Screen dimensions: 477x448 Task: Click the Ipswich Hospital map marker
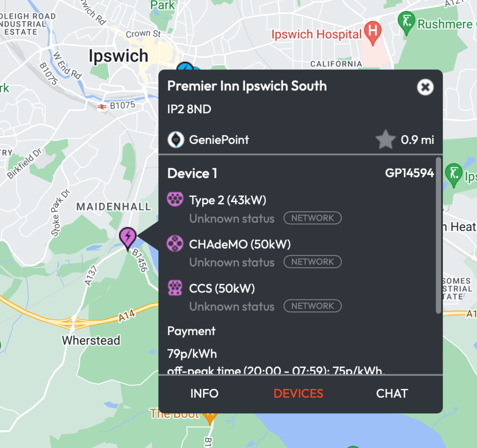click(x=373, y=33)
